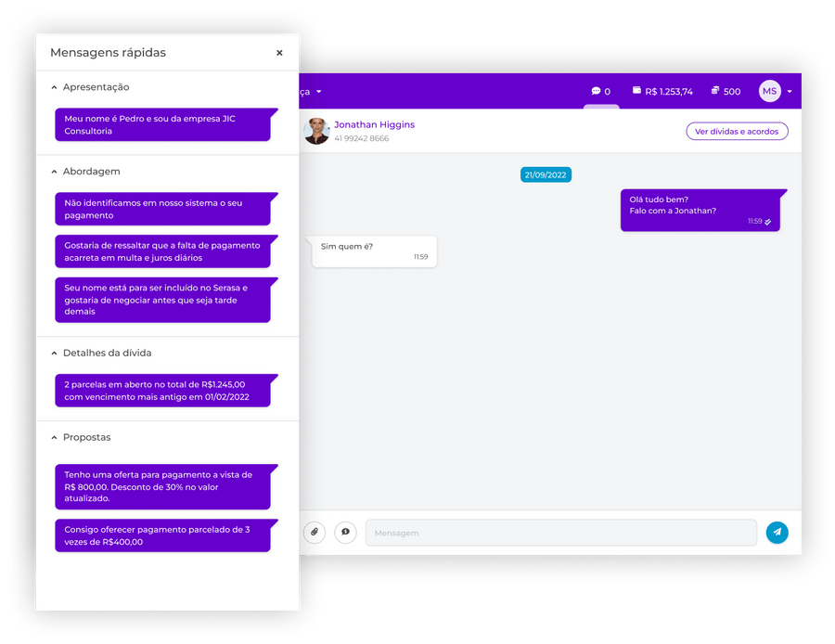The width and height of the screenshot is (835, 644).
Task: Click the coins credit counter 500
Action: [x=726, y=92]
